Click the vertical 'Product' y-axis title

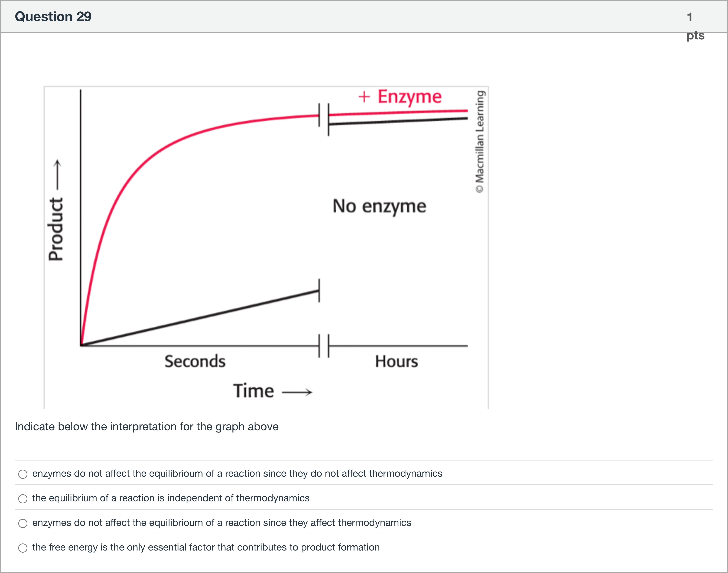[56, 229]
